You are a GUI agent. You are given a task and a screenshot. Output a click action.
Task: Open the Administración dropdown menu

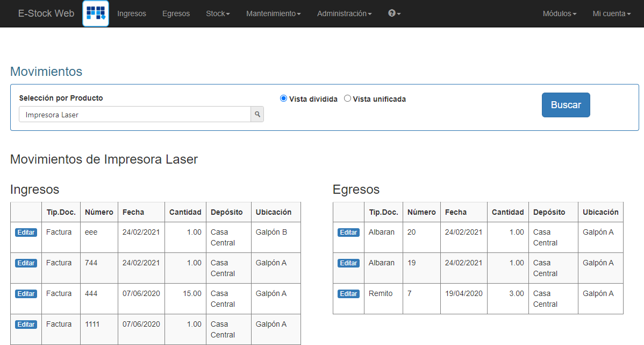point(344,13)
